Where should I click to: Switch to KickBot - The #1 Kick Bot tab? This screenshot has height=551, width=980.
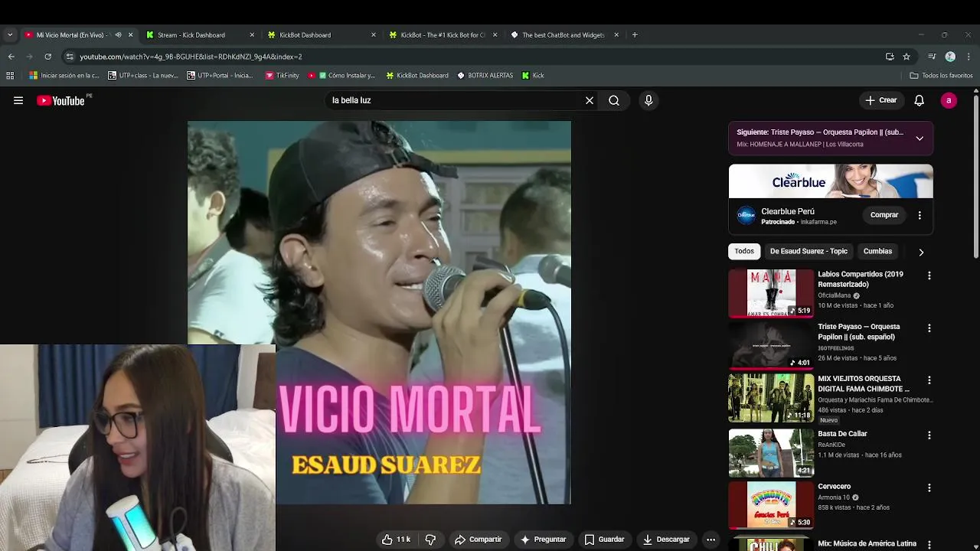443,35
